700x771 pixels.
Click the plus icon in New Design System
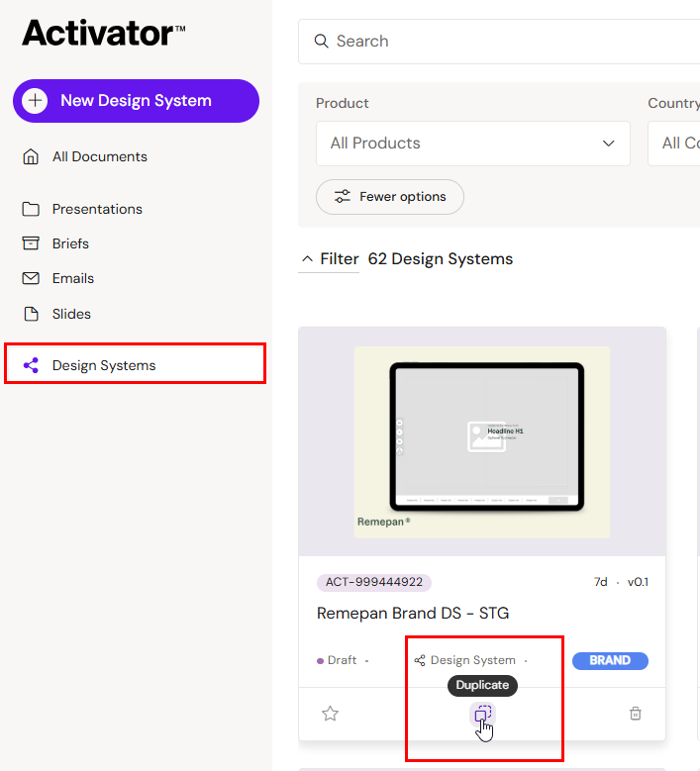(35, 101)
